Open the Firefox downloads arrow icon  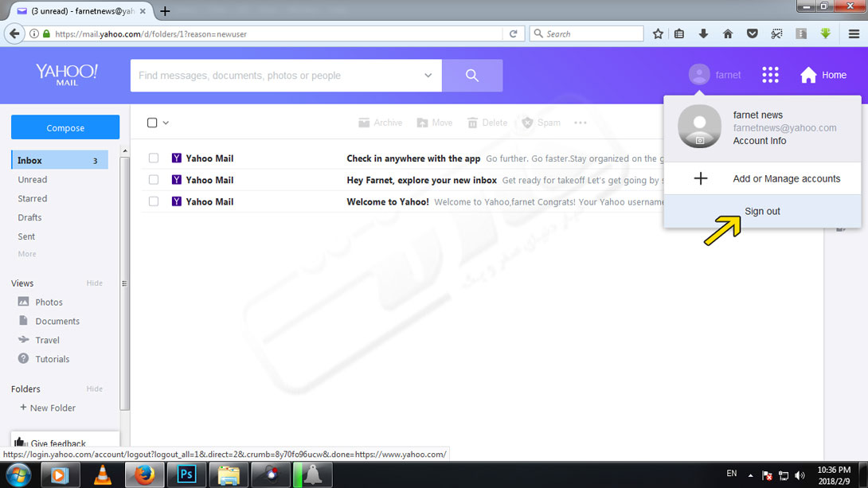point(703,33)
